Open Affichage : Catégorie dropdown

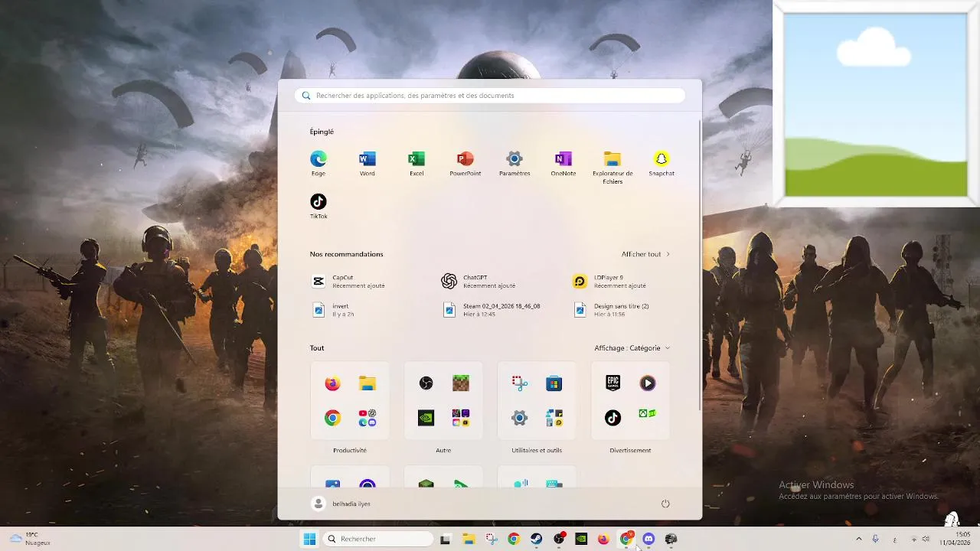632,348
